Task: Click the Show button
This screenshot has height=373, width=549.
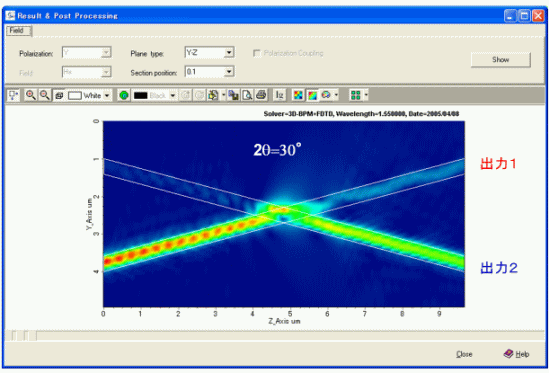Action: click(x=501, y=60)
